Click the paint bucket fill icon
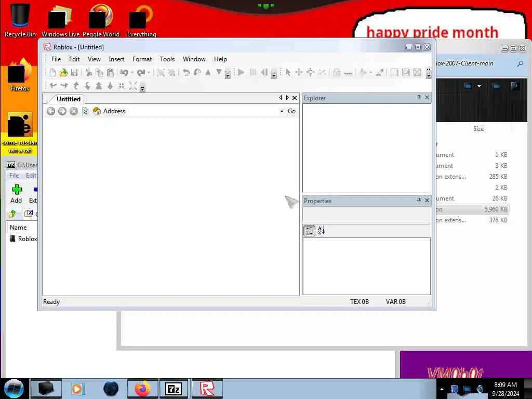The width and height of the screenshot is (532, 399). (x=363, y=72)
